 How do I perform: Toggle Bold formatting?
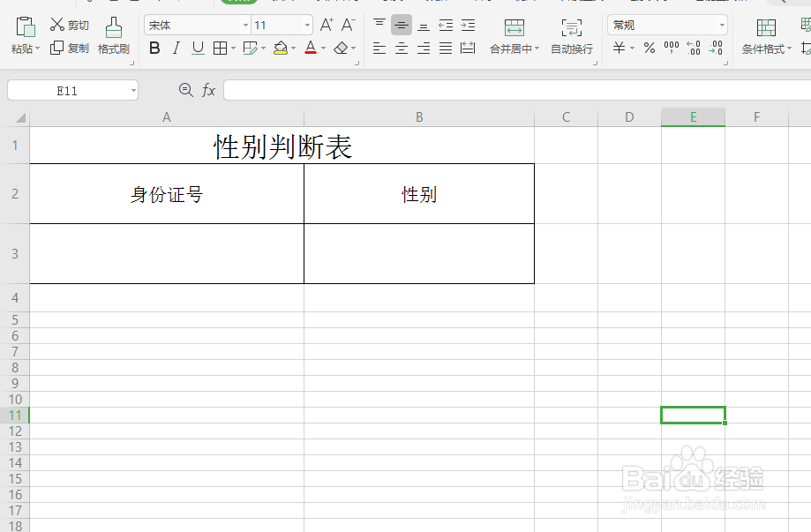click(154, 48)
